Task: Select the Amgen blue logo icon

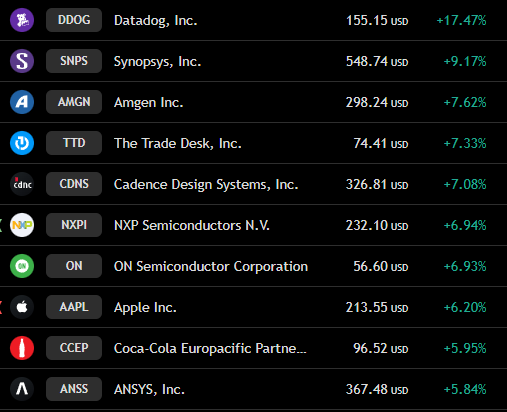Action: point(22,102)
